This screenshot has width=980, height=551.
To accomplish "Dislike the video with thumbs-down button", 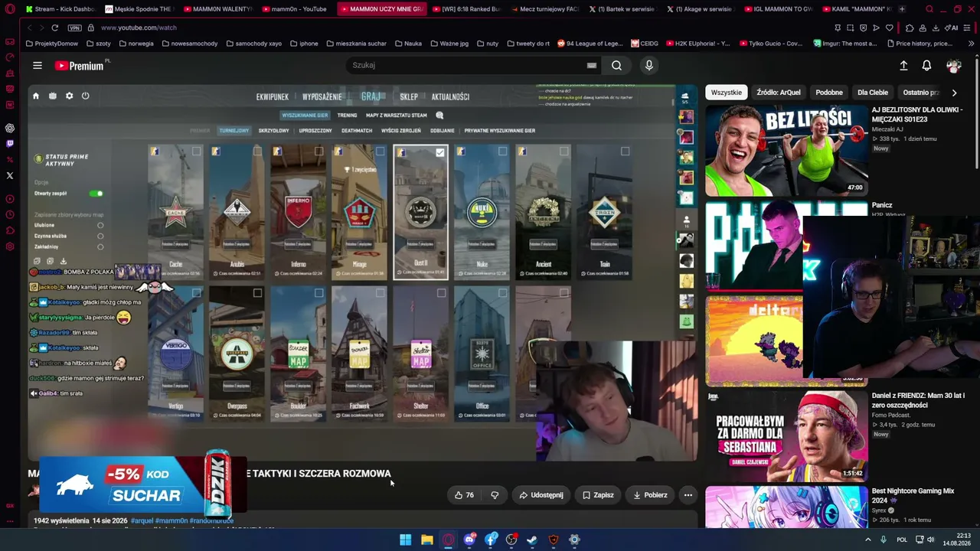I will pyautogui.click(x=495, y=495).
